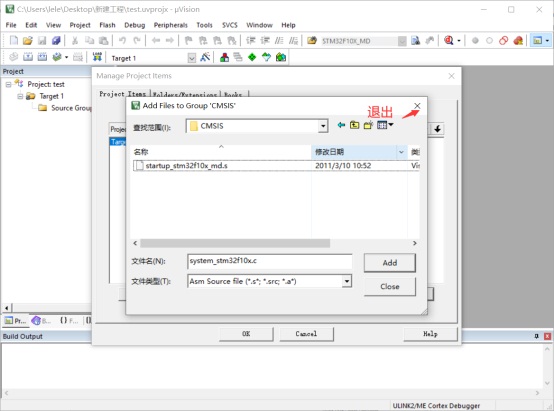The width and height of the screenshot is (554, 411).
Task: Click the file list horizontal scrollbar
Action: (235, 243)
